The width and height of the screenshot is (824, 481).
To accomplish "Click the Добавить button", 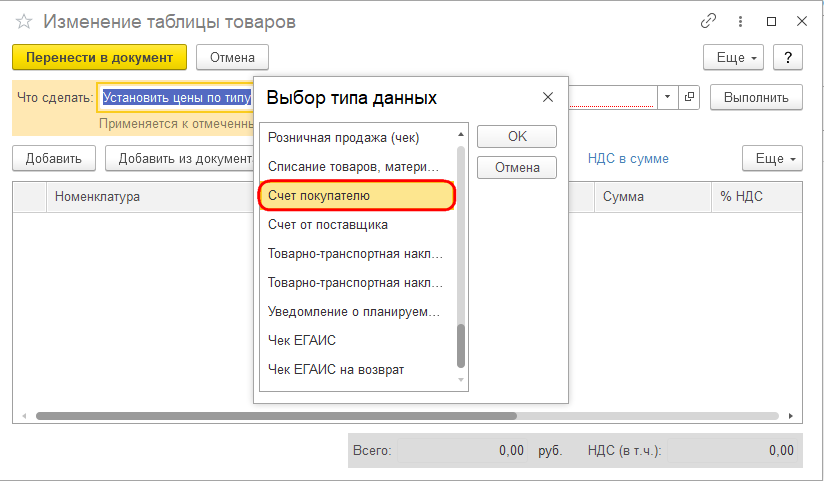I will point(54,158).
